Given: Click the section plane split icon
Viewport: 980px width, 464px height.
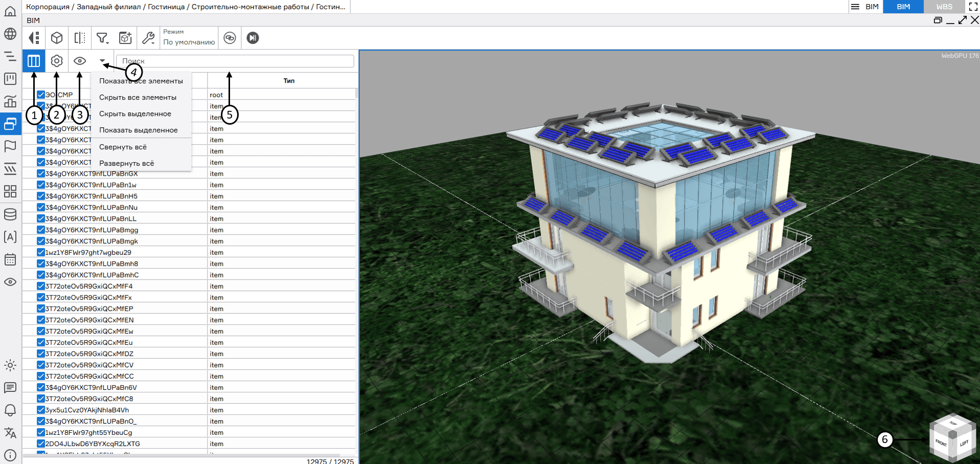Looking at the screenshot, I should coord(80,38).
